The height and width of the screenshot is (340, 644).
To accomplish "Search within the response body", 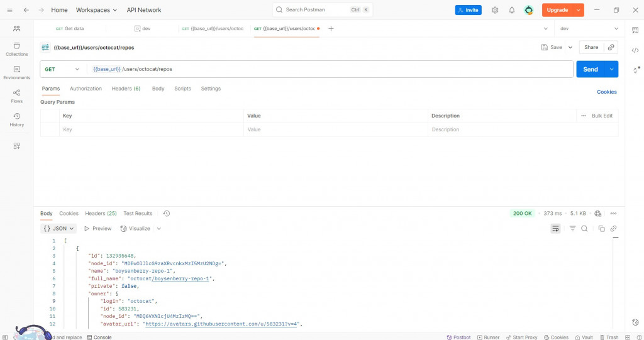I will pyautogui.click(x=584, y=228).
